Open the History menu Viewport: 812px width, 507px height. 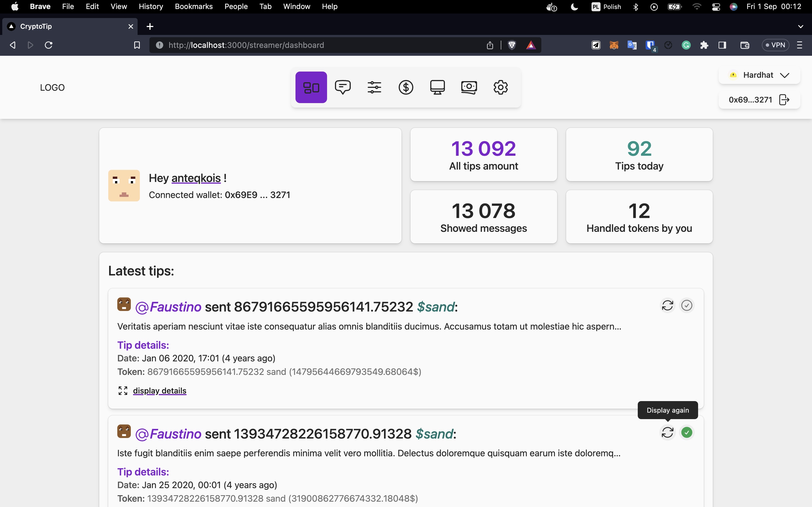pos(151,6)
